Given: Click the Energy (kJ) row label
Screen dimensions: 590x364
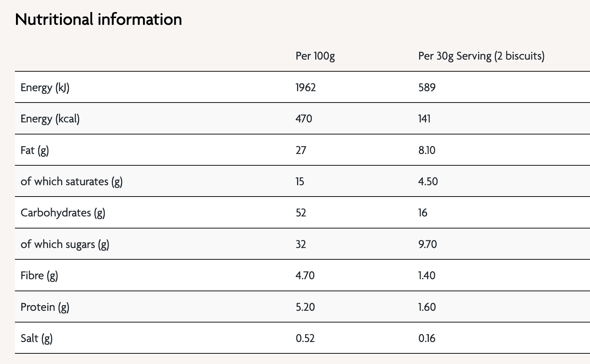Looking at the screenshot, I should [45, 88].
